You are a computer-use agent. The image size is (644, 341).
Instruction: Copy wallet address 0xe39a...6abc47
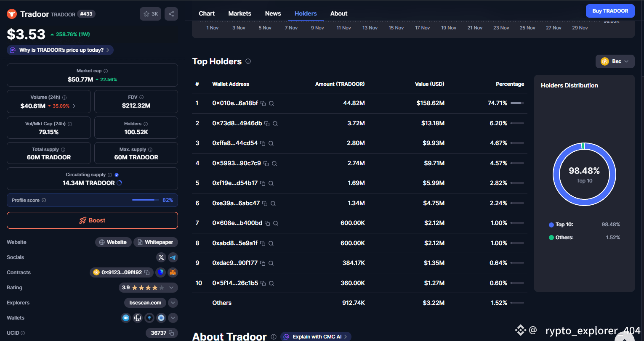(x=265, y=204)
